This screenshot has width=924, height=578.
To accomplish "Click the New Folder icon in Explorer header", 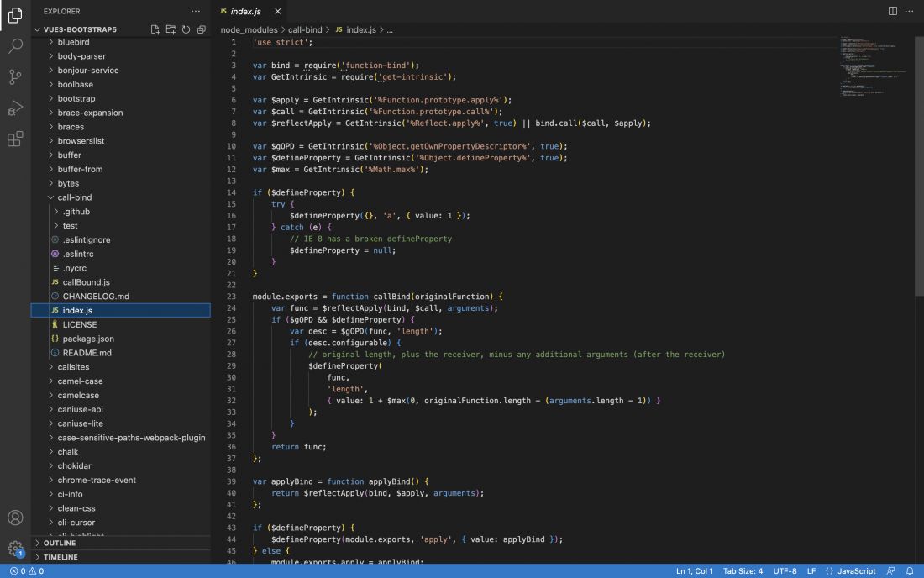I will point(171,29).
